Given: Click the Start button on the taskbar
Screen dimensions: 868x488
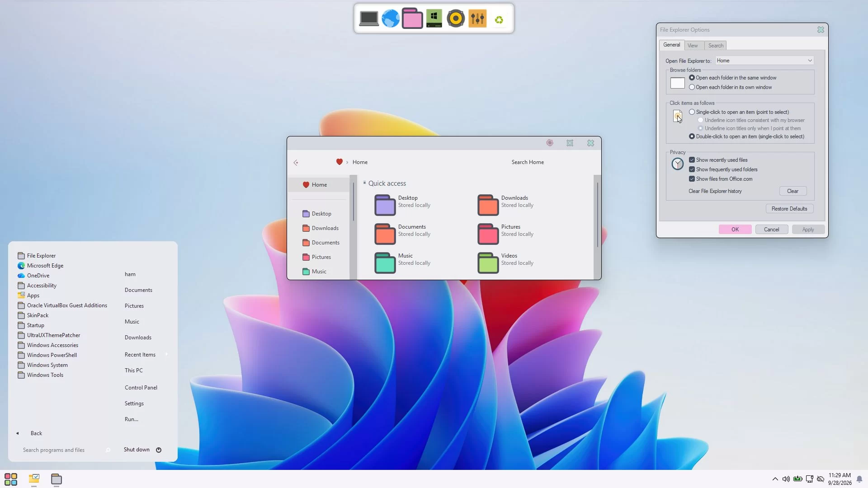Looking at the screenshot, I should click(11, 479).
